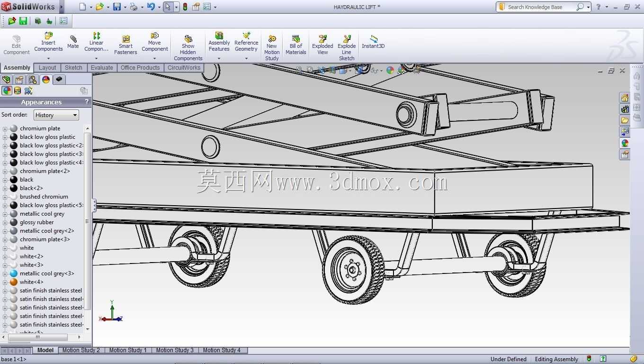Click the Open file icon
The image size is (644, 364).
coord(99,7)
